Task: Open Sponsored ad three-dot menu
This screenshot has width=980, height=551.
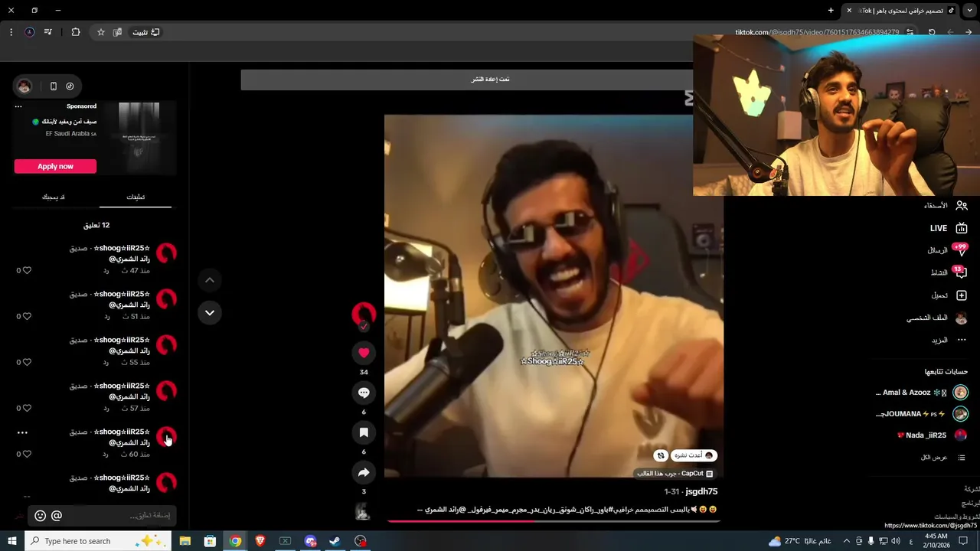Action: pos(18,106)
